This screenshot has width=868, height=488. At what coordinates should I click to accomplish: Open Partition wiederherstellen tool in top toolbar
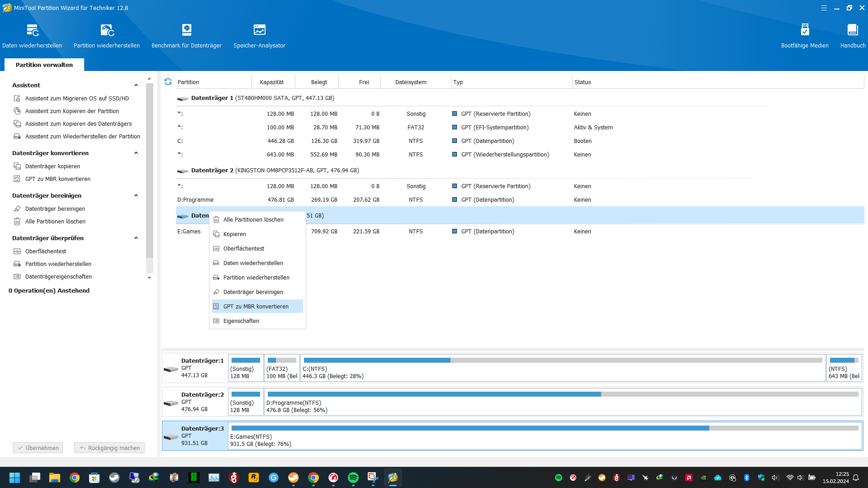107,36
